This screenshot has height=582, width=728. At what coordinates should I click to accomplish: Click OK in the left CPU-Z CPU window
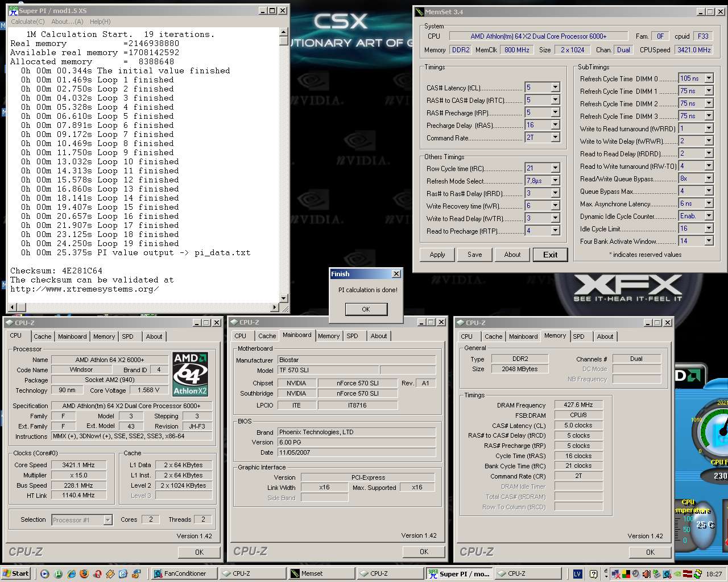(x=199, y=552)
